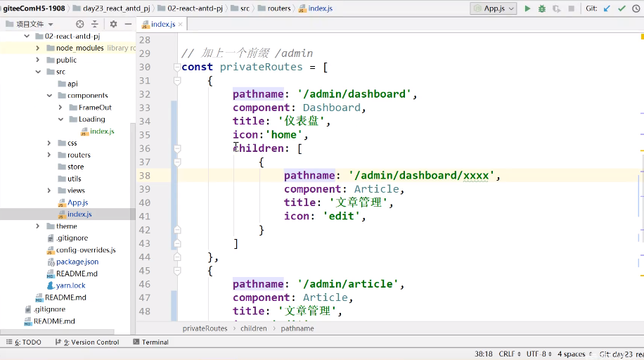Click privateRoutes in code breadcrumb
Screen dimensions: 644x360
click(x=205, y=328)
